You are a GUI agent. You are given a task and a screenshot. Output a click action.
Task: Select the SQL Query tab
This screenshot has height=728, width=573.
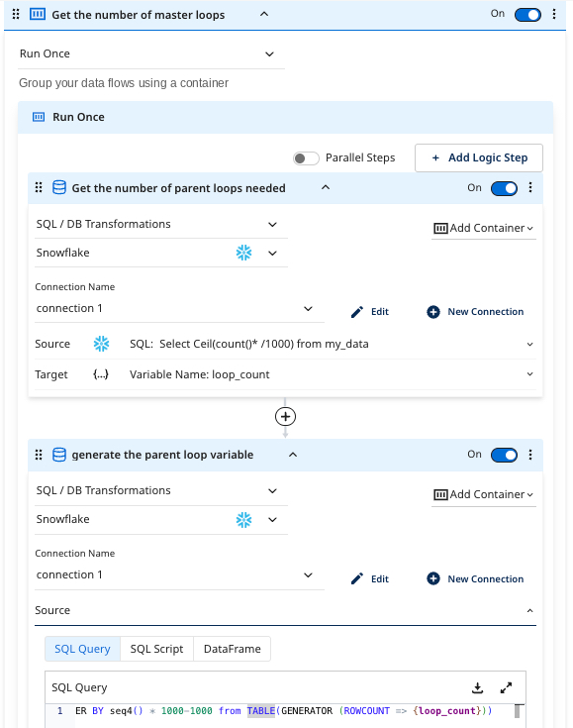point(82,649)
